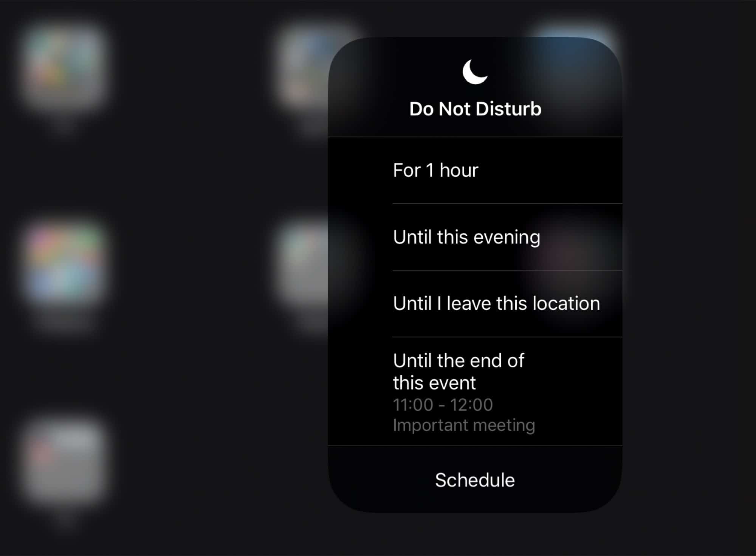The width and height of the screenshot is (756, 556).
Task: Open the Schedule settings
Action: 476,480
